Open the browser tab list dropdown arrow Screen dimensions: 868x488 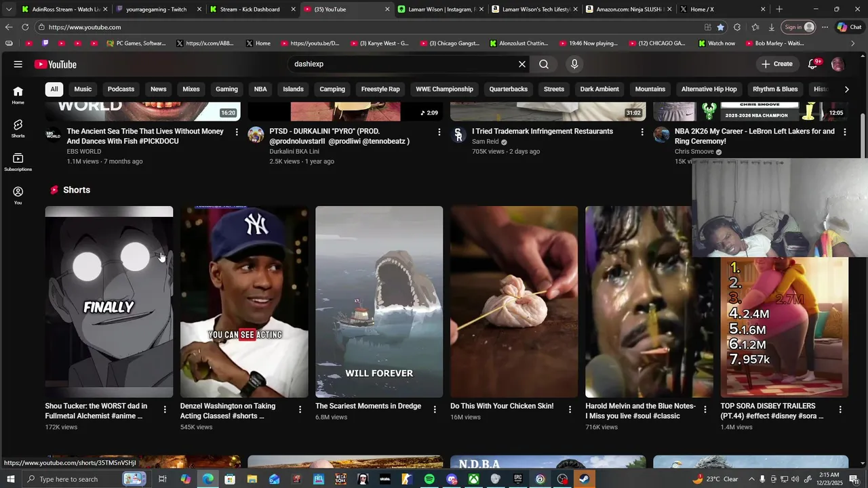[8, 9]
